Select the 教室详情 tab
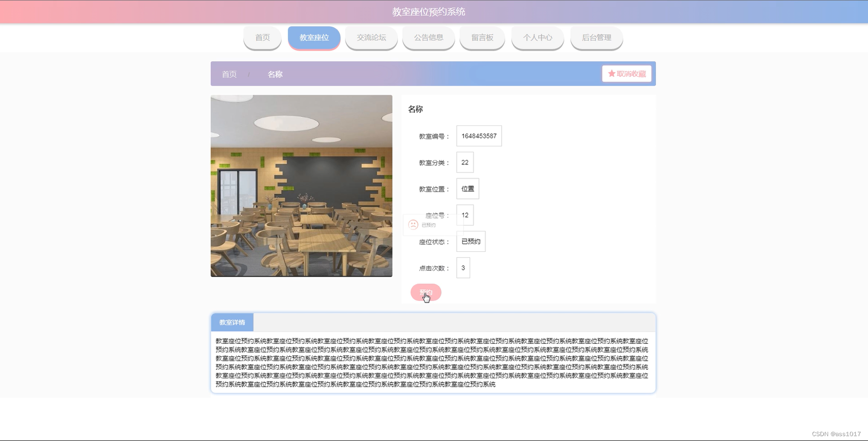Image resolution: width=868 pixels, height=441 pixels. click(x=231, y=322)
